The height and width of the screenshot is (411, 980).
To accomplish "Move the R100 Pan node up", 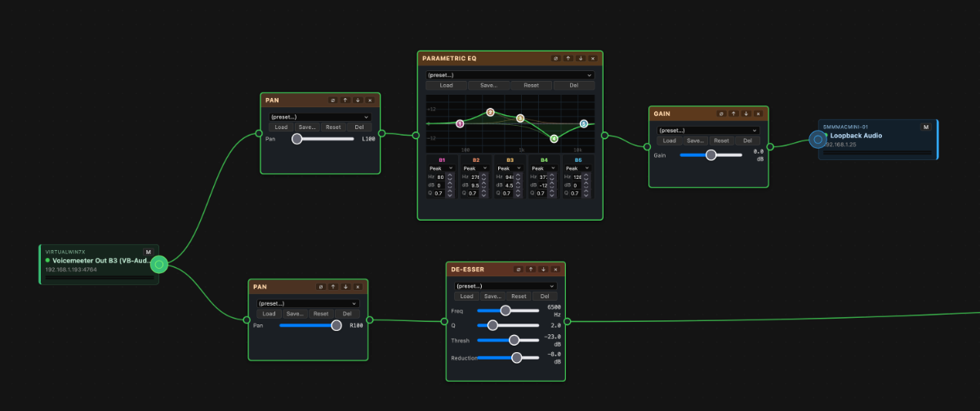I will (334, 287).
